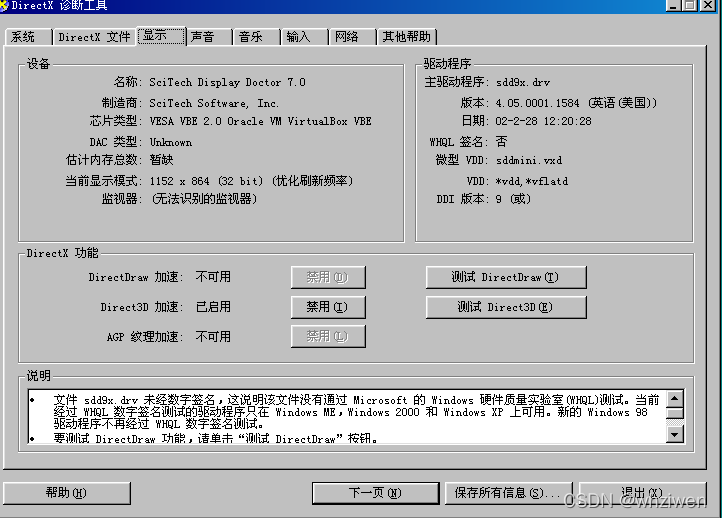Click the note about sdd9x.drv 未经数字签名
This screenshot has width=722, height=518.
coord(357,412)
